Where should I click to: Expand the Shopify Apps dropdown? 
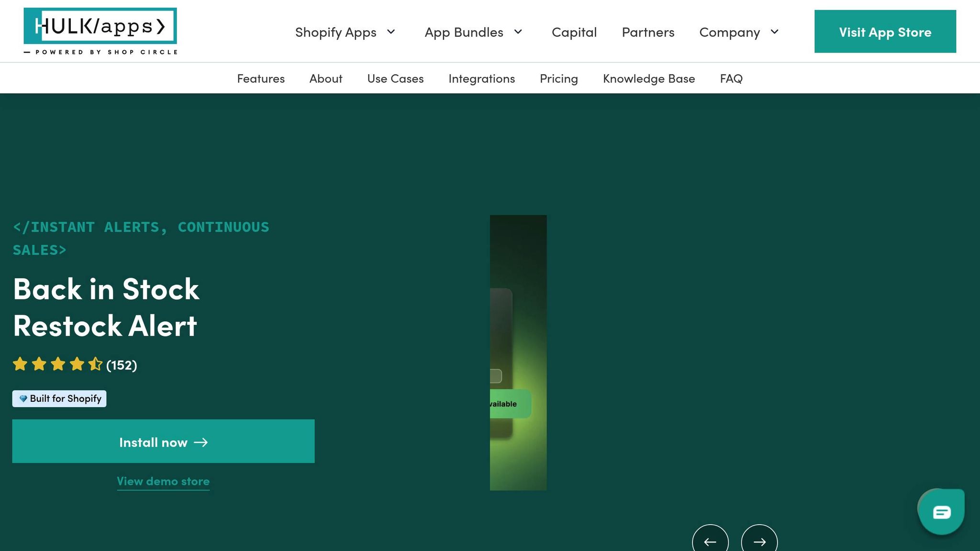pos(345,32)
